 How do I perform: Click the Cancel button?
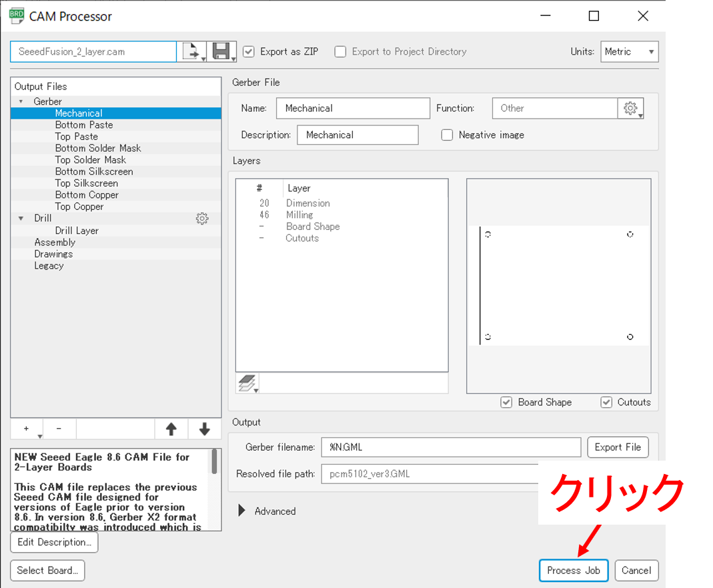(x=636, y=570)
